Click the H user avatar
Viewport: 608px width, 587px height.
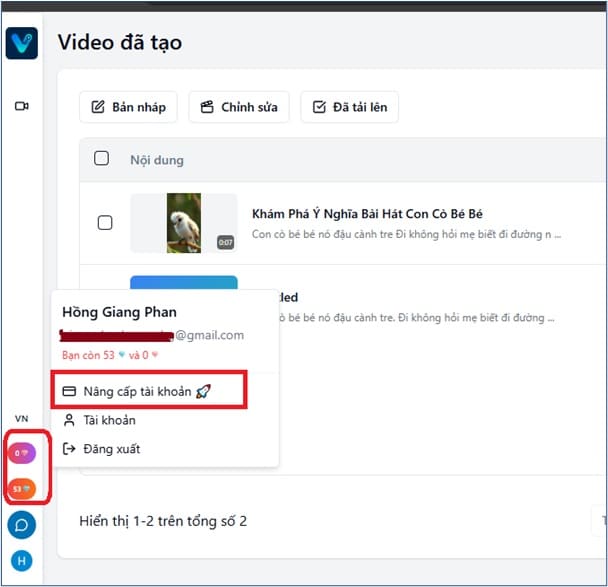[21, 561]
